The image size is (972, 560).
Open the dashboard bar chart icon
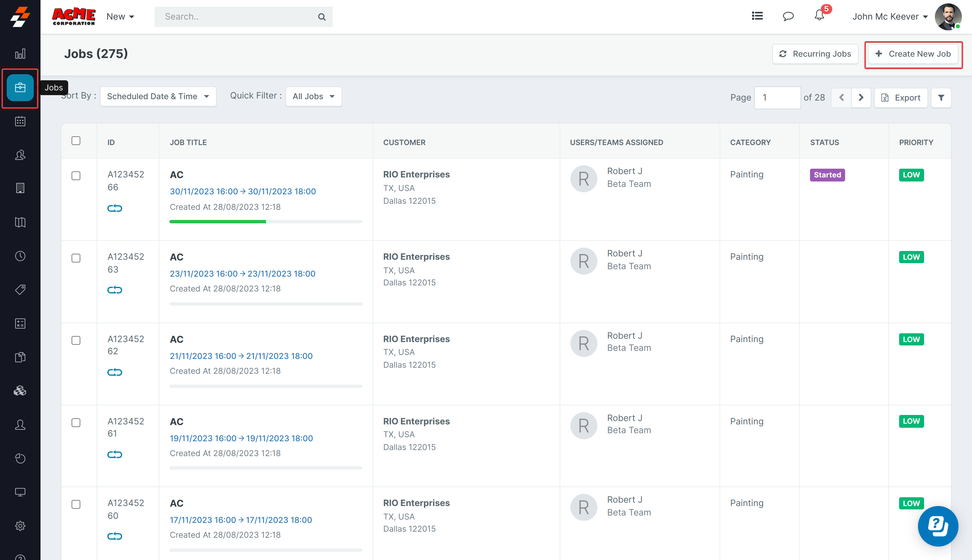click(x=20, y=54)
